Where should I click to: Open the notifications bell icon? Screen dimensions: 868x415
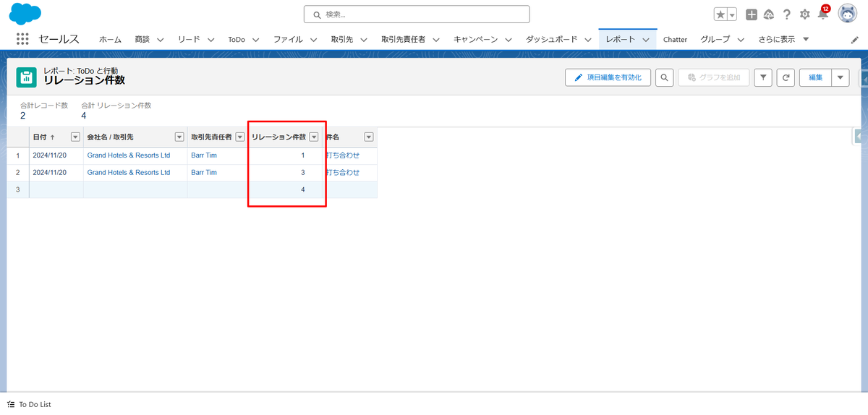coord(822,14)
